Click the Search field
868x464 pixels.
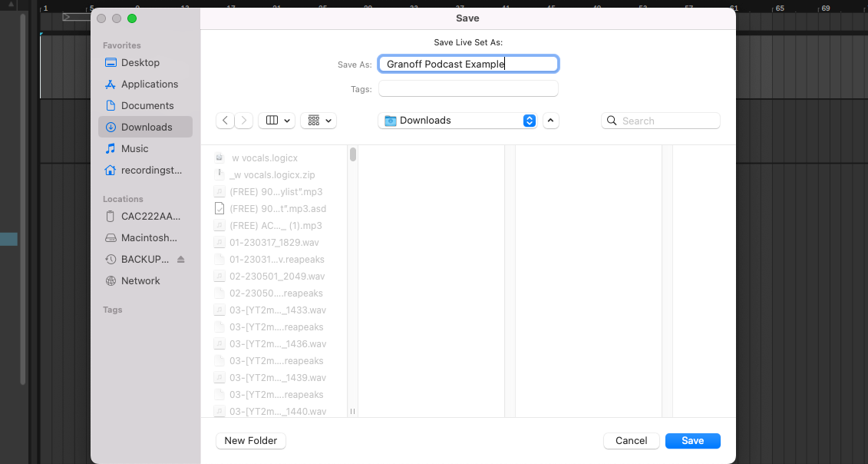pyautogui.click(x=661, y=121)
